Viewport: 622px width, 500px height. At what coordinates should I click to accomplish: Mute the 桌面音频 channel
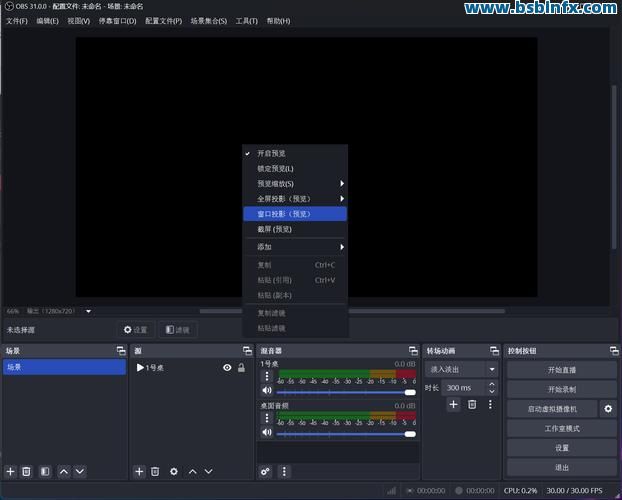[x=267, y=433]
